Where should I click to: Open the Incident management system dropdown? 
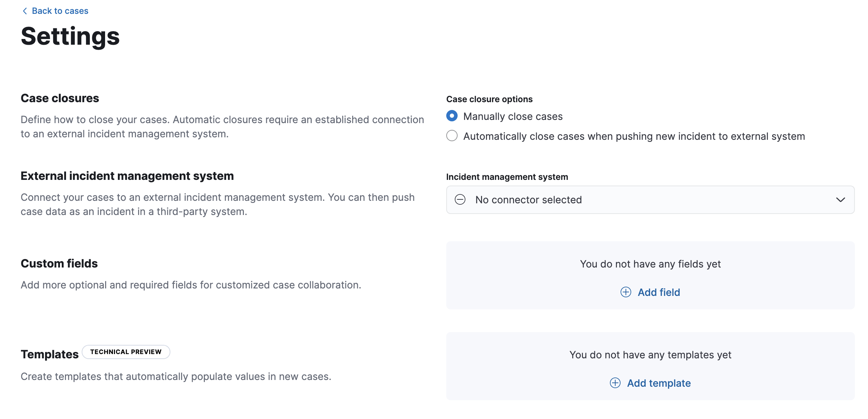[x=650, y=200]
